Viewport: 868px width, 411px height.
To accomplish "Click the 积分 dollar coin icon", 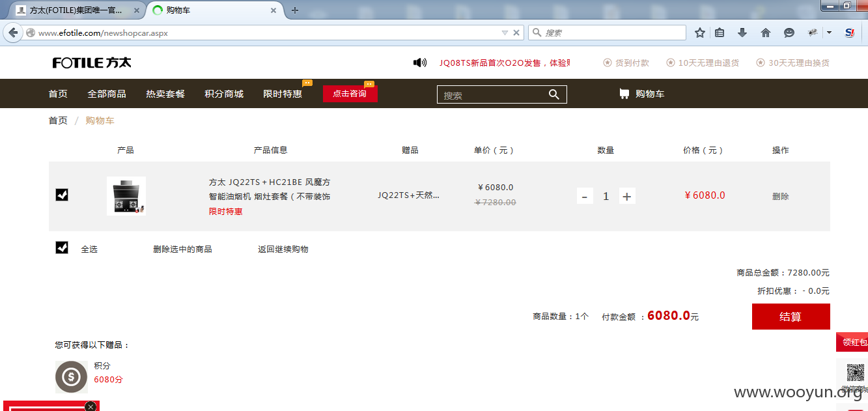I will [71, 376].
